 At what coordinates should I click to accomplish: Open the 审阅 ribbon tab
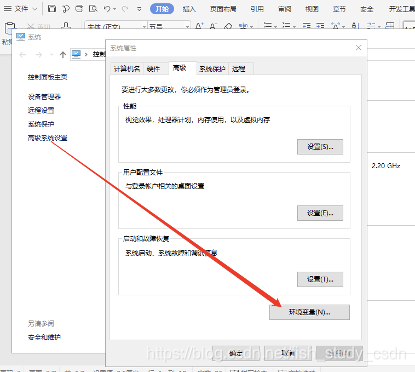[x=284, y=9]
